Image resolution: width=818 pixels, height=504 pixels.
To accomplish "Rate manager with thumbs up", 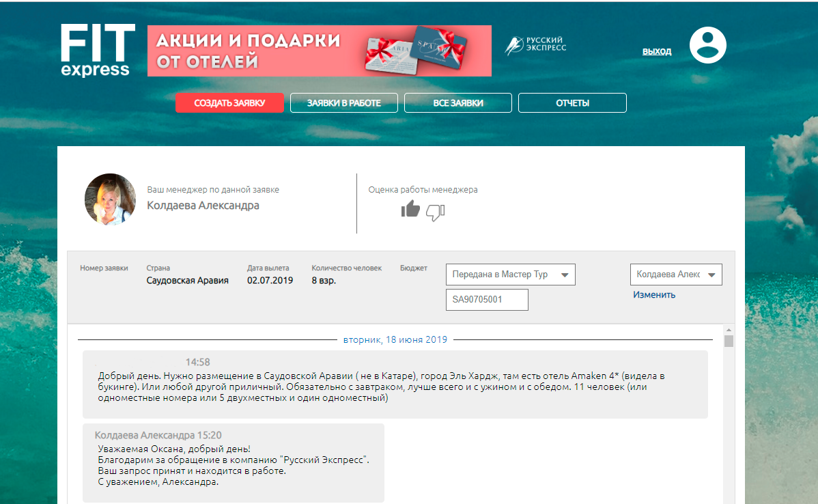I will click(410, 210).
